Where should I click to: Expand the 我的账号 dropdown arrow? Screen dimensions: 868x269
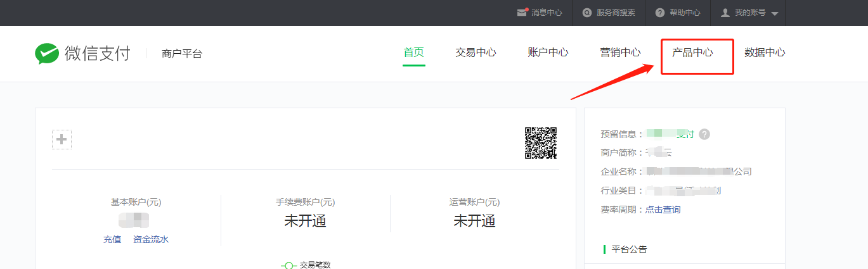pyautogui.click(x=775, y=13)
